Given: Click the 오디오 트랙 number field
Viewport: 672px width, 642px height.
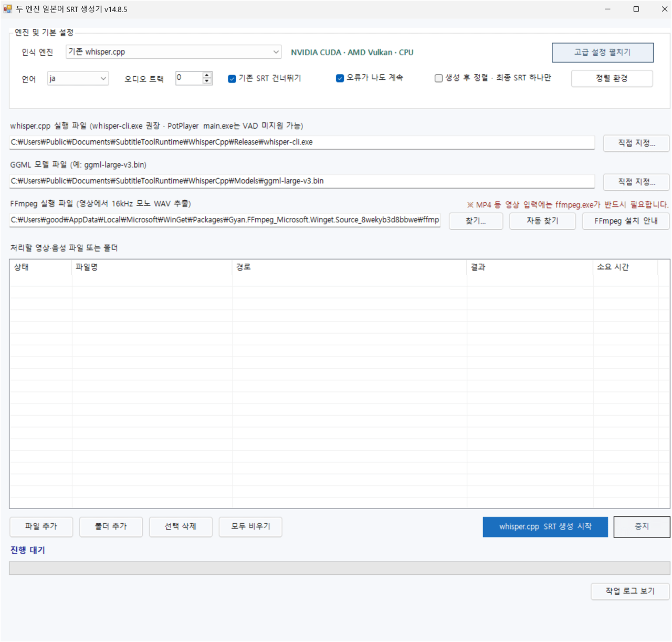Looking at the screenshot, I should coord(189,78).
